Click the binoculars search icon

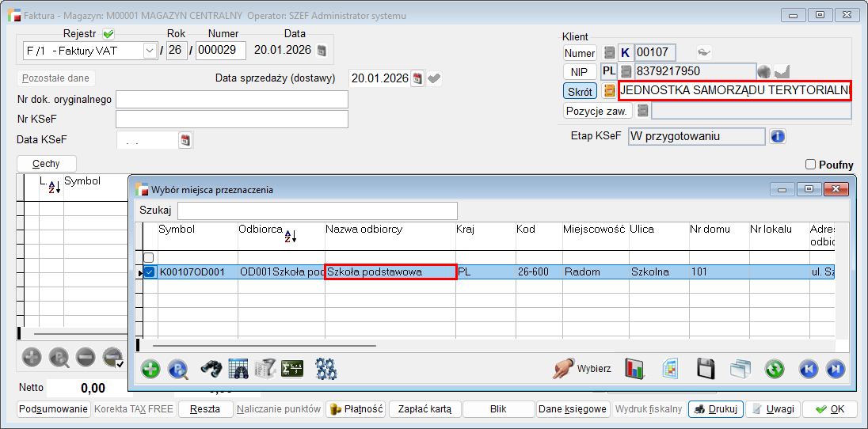210,369
